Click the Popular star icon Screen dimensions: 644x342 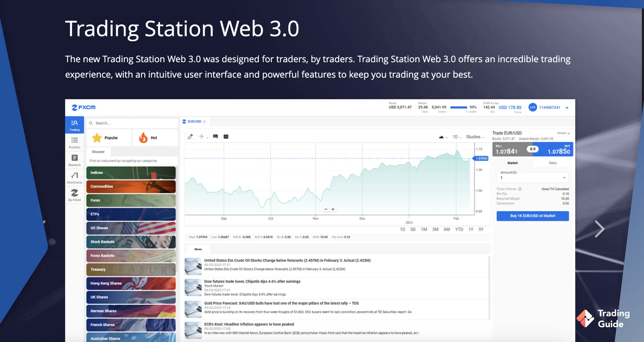tap(97, 138)
